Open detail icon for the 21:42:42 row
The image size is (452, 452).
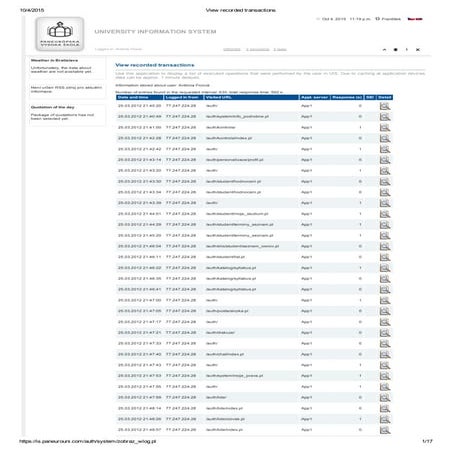pos(385,149)
